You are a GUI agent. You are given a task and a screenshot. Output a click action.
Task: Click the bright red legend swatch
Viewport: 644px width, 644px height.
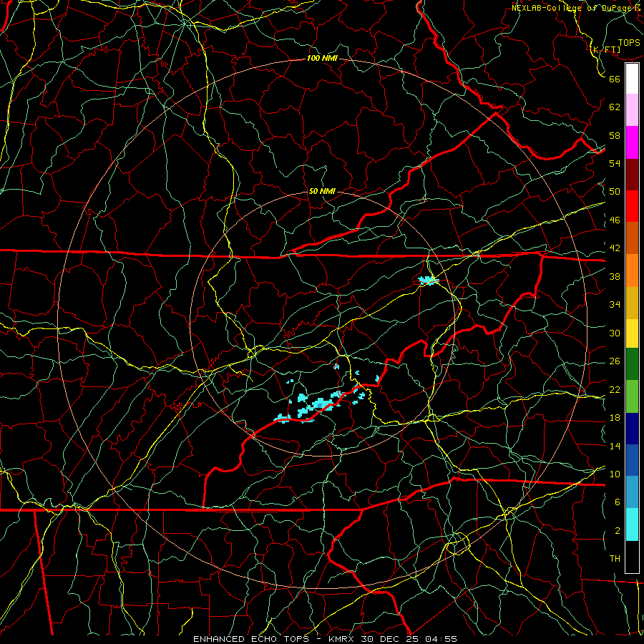(x=632, y=206)
